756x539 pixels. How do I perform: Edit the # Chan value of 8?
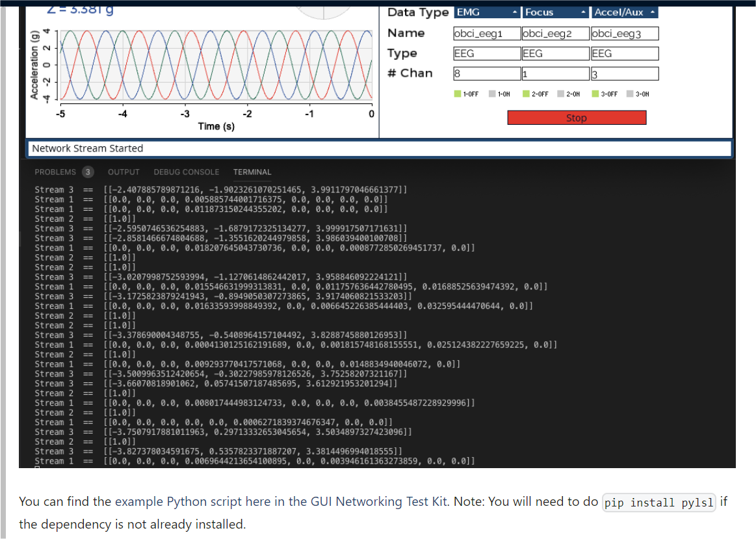pyautogui.click(x=486, y=73)
